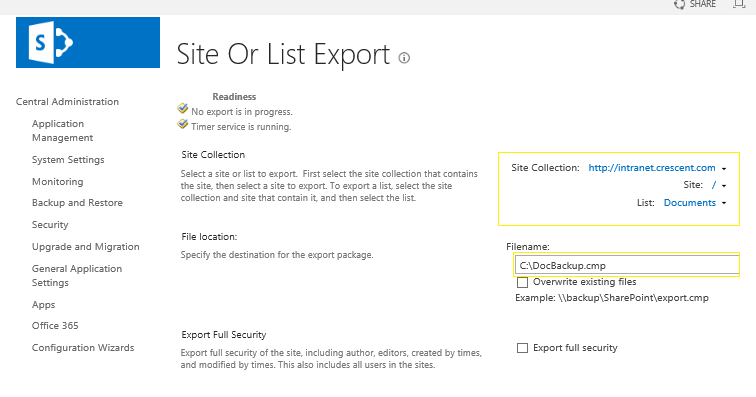Click the checkmark icon by No export in progress

pyautogui.click(x=183, y=108)
